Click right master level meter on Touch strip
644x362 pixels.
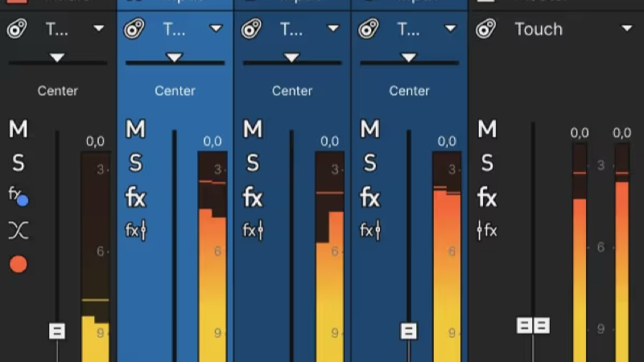622,253
